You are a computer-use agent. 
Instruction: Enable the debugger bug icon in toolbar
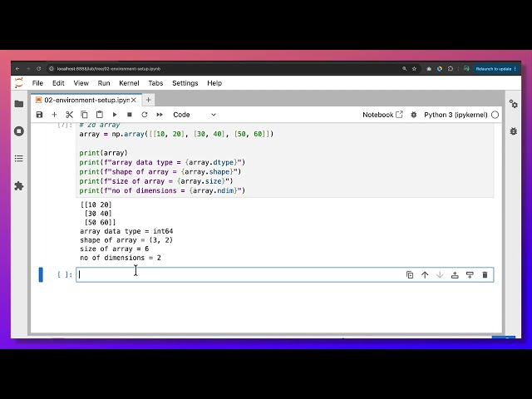pyautogui.click(x=414, y=115)
